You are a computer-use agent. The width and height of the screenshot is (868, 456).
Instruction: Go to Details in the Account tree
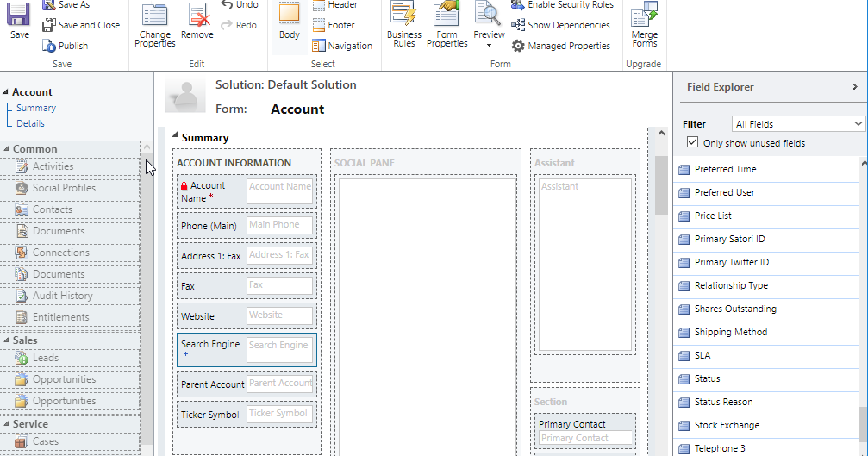30,123
